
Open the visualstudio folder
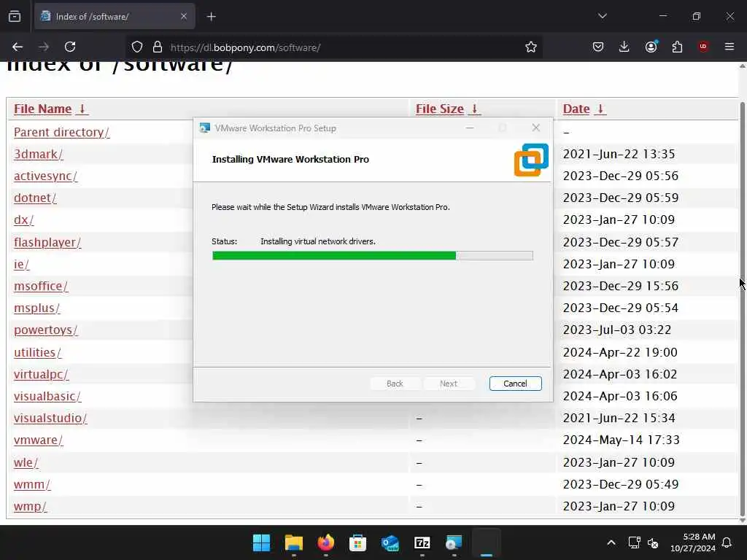tap(50, 418)
